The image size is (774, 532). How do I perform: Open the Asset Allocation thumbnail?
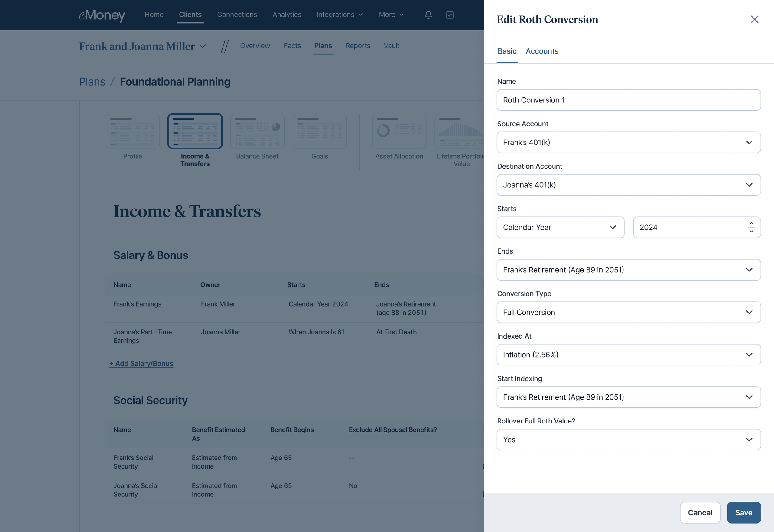tap(399, 131)
